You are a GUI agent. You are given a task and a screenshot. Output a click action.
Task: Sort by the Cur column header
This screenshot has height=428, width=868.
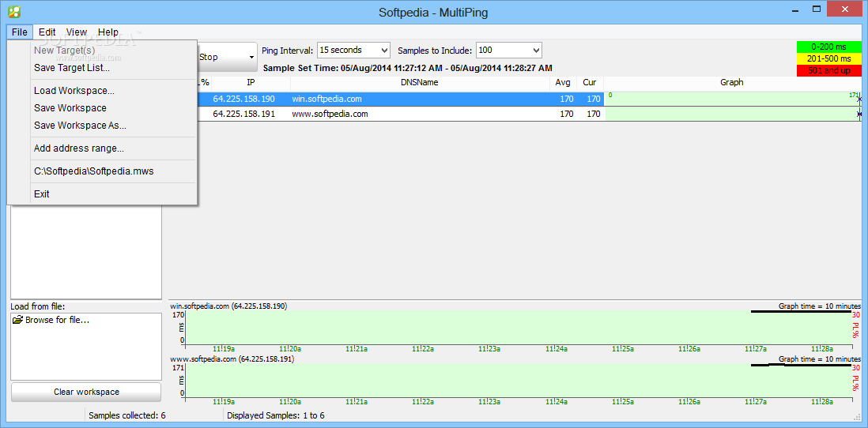pyautogui.click(x=590, y=82)
